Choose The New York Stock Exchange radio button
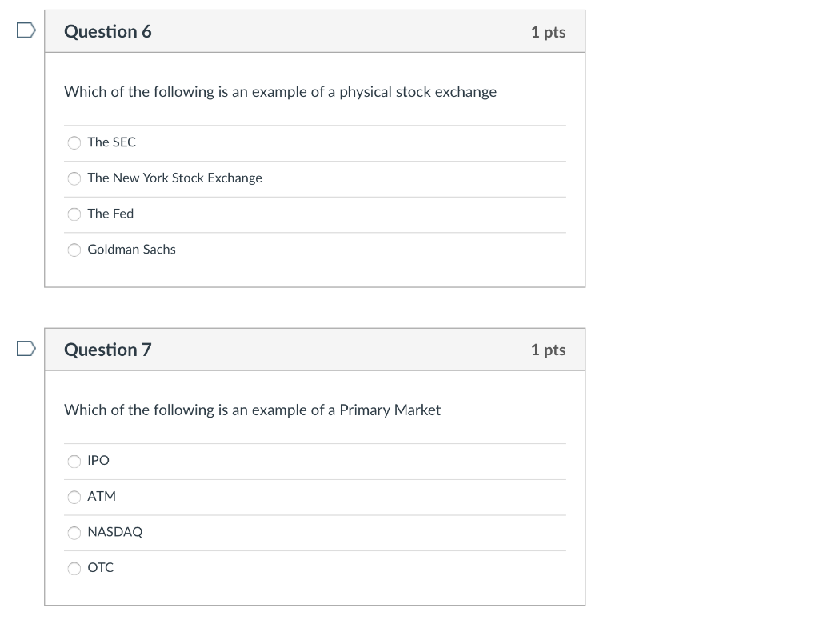819x644 pixels. pyautogui.click(x=74, y=178)
